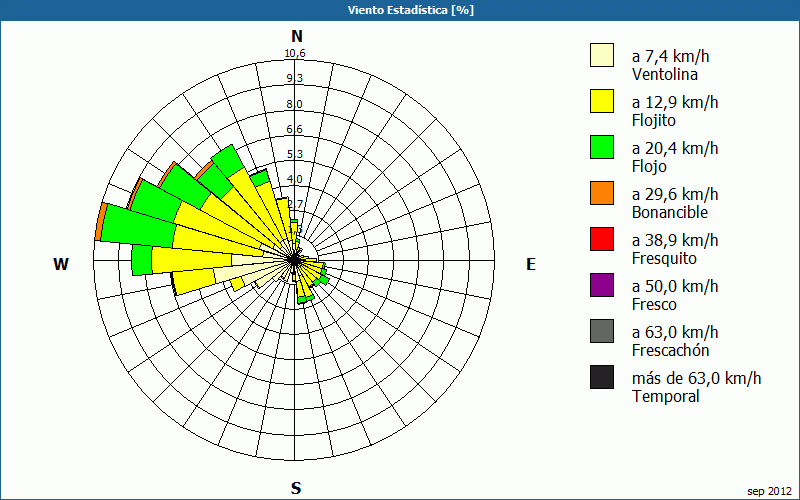The width and height of the screenshot is (800, 500).
Task: Click the W compass label
Action: click(x=61, y=264)
